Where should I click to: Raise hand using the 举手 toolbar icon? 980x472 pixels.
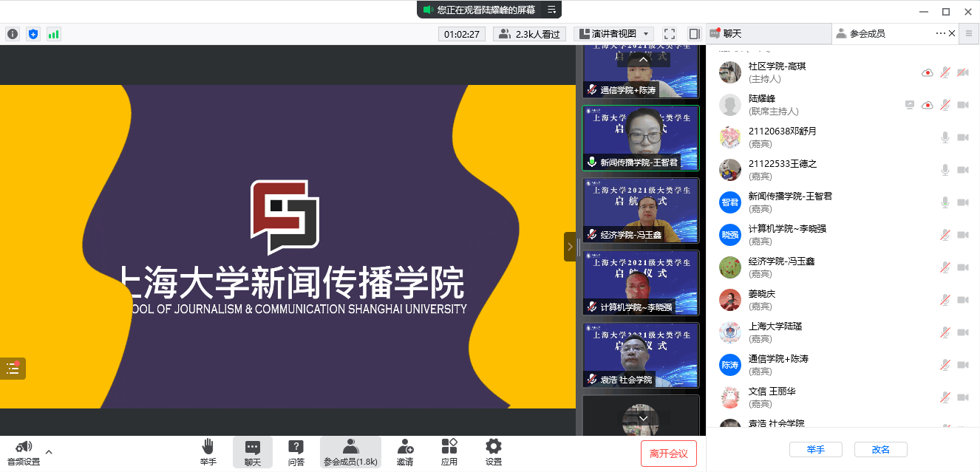(208, 454)
